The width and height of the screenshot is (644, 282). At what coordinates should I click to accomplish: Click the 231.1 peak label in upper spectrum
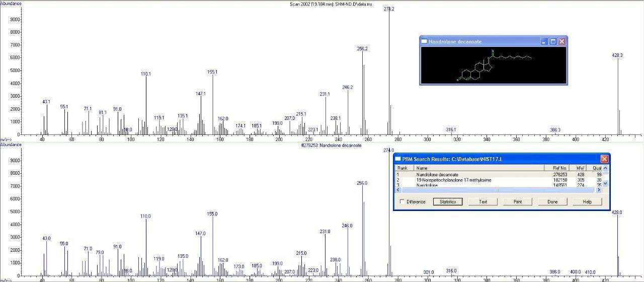coord(325,94)
